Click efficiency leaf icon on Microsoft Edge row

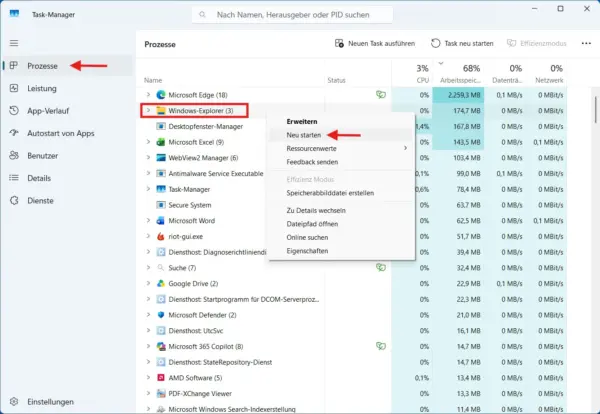click(381, 95)
